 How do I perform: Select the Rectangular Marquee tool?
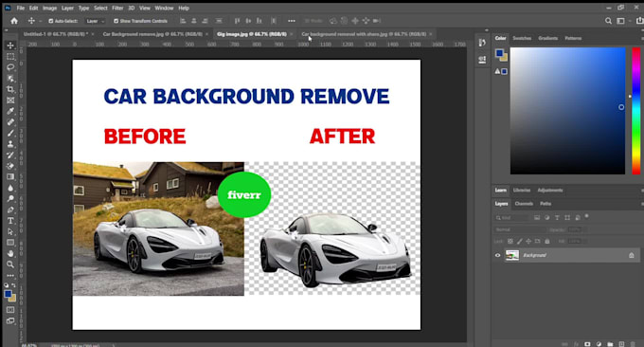10,56
